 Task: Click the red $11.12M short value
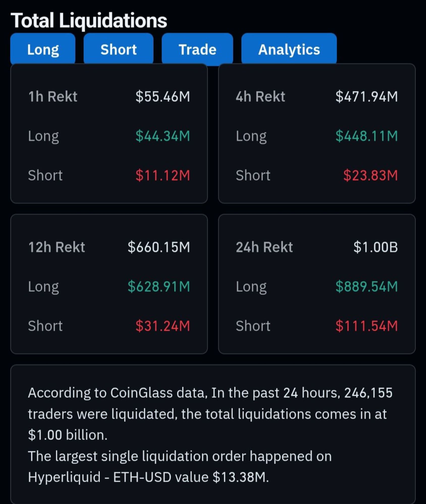(163, 175)
